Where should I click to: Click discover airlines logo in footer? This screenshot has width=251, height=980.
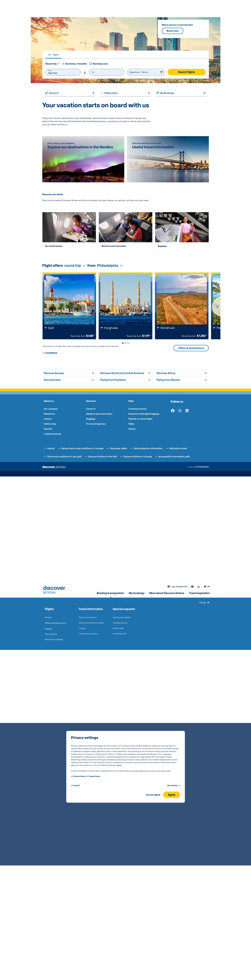point(54,467)
